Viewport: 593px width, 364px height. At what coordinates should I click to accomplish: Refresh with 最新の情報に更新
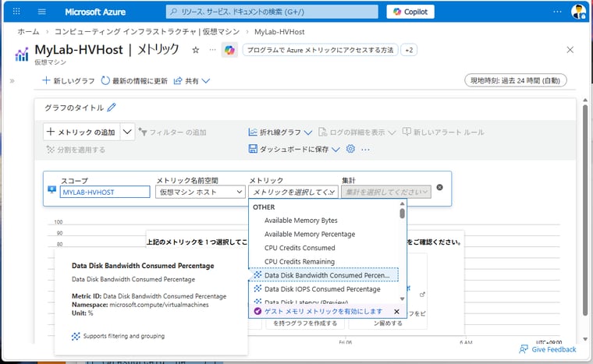pyautogui.click(x=134, y=80)
